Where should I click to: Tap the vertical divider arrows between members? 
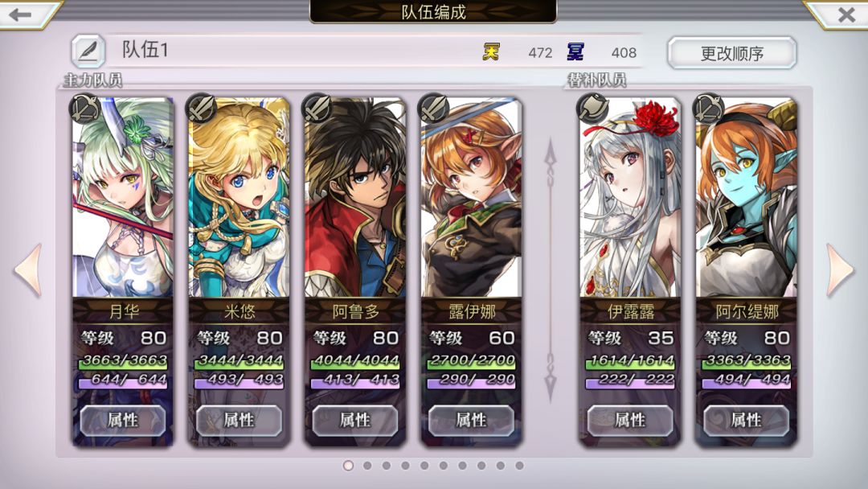pyautogui.click(x=551, y=269)
